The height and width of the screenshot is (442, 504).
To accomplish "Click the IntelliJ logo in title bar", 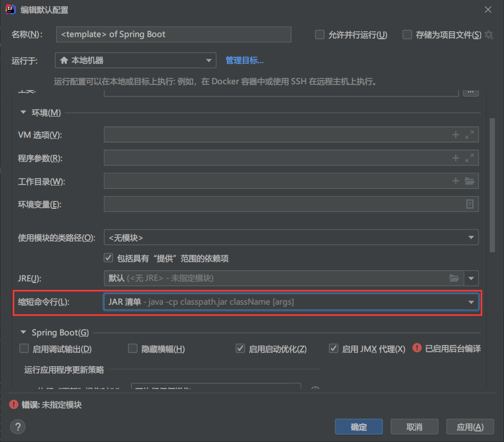I will 11,10.
